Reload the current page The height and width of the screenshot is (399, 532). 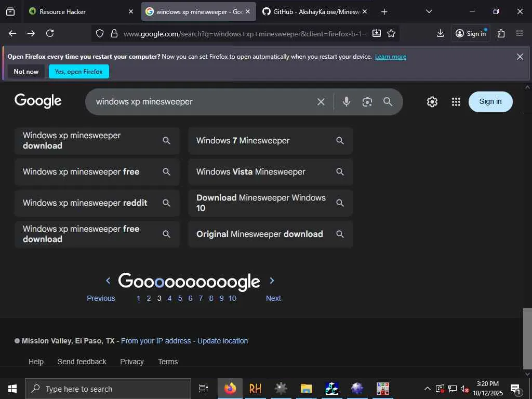click(50, 33)
